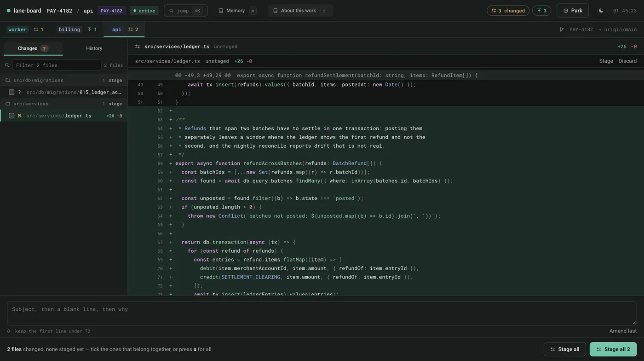Click the Stage link for ledger.ts diff
644x361 pixels.
tap(606, 61)
